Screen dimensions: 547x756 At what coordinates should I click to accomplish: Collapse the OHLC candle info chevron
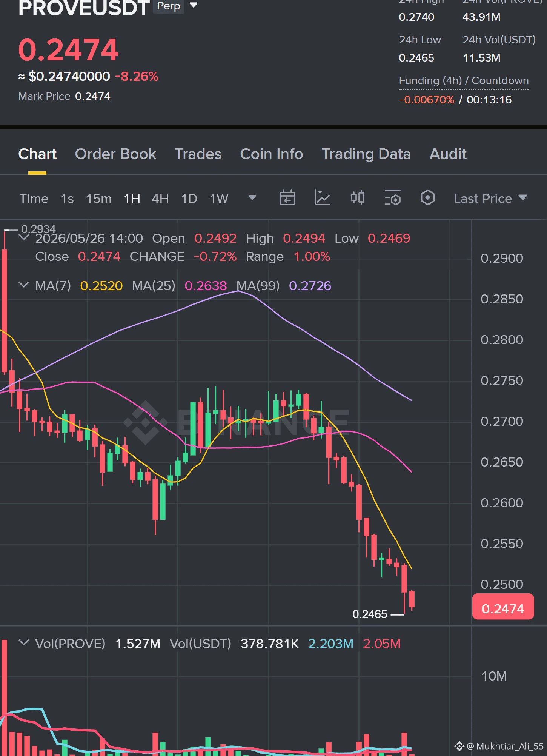[x=24, y=237]
